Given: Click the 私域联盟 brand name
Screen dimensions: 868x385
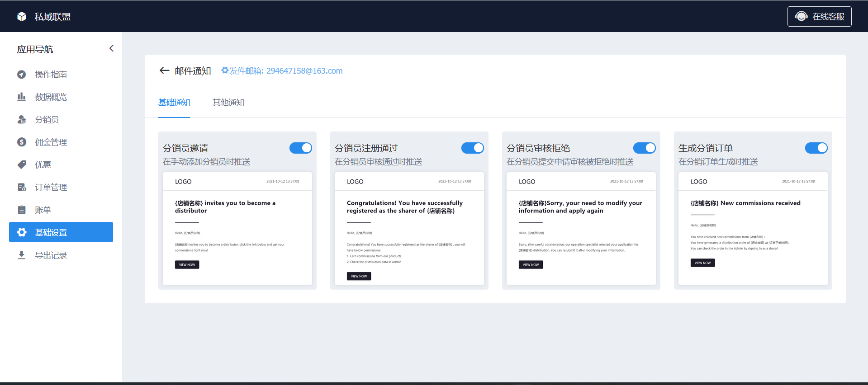Looking at the screenshot, I should [53, 17].
